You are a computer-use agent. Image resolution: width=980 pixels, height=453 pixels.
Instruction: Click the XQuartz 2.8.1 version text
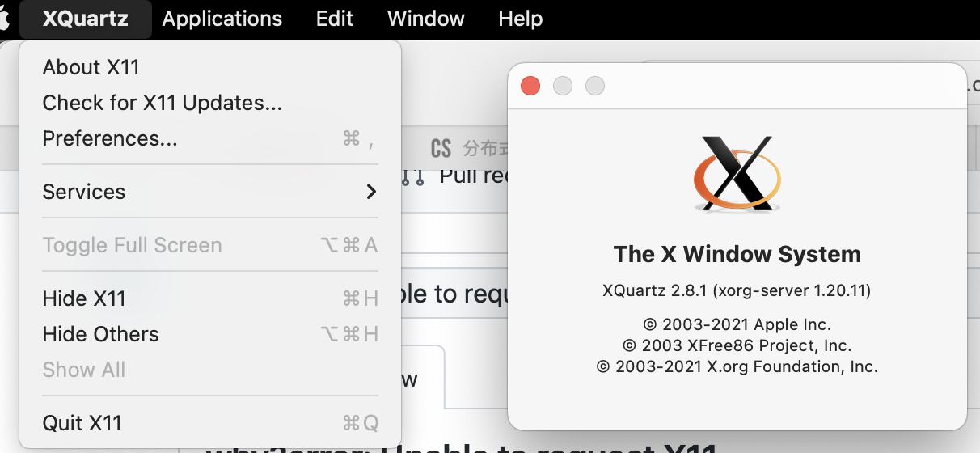(x=737, y=290)
